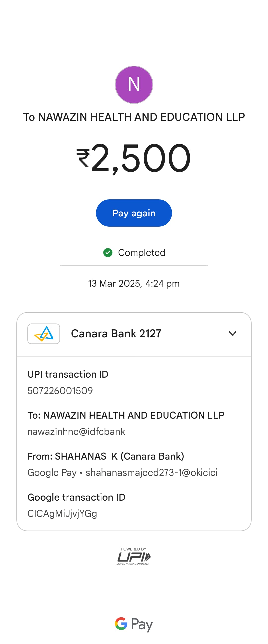Click the Canara Bank logo icon

pos(44,334)
